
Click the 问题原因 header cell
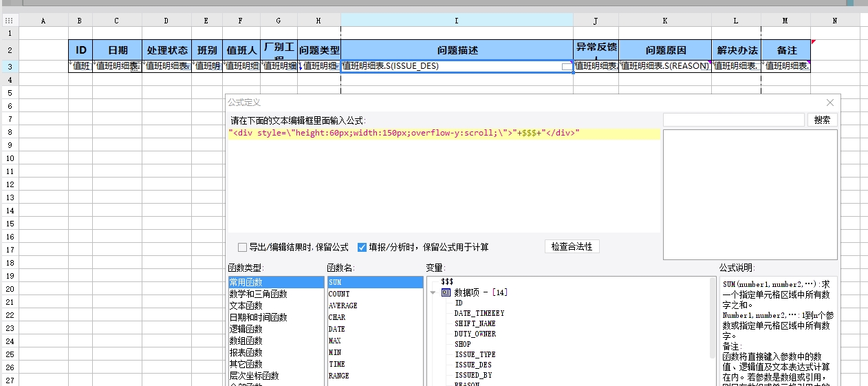(x=665, y=50)
